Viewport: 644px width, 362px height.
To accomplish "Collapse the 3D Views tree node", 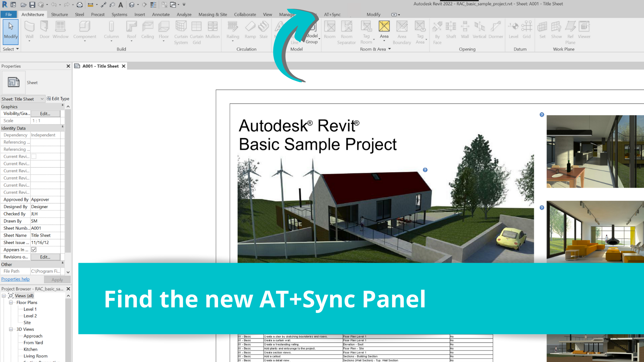I will (x=11, y=329).
